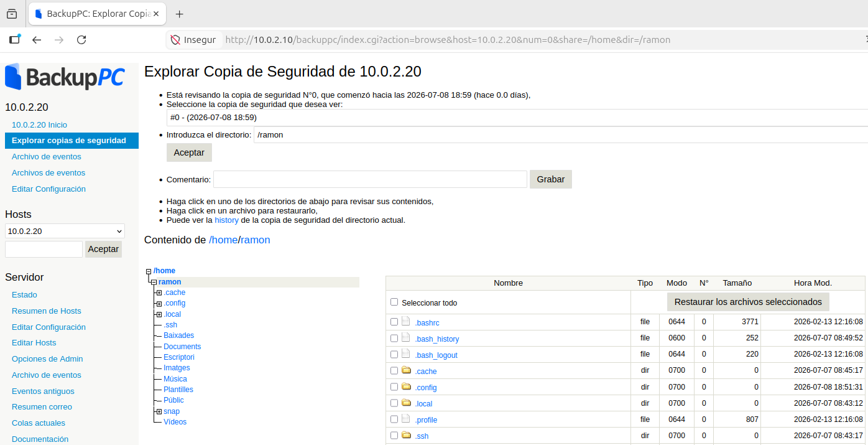
Task: Check the .local row checkbox
Action: tap(394, 403)
